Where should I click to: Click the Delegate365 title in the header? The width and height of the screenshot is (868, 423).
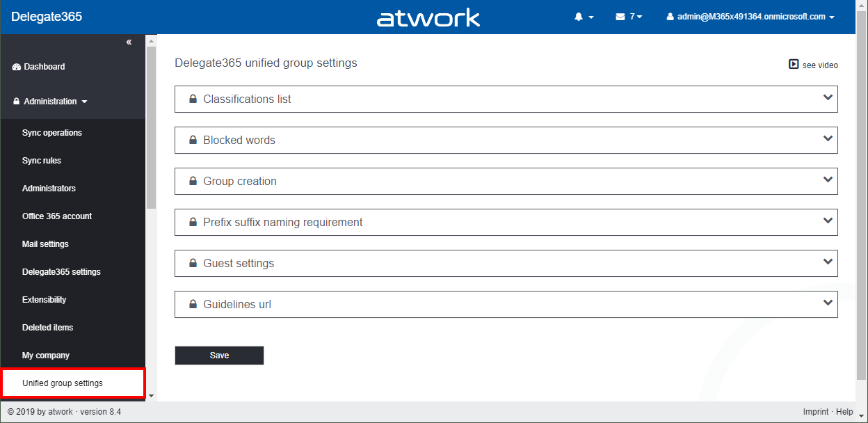47,17
